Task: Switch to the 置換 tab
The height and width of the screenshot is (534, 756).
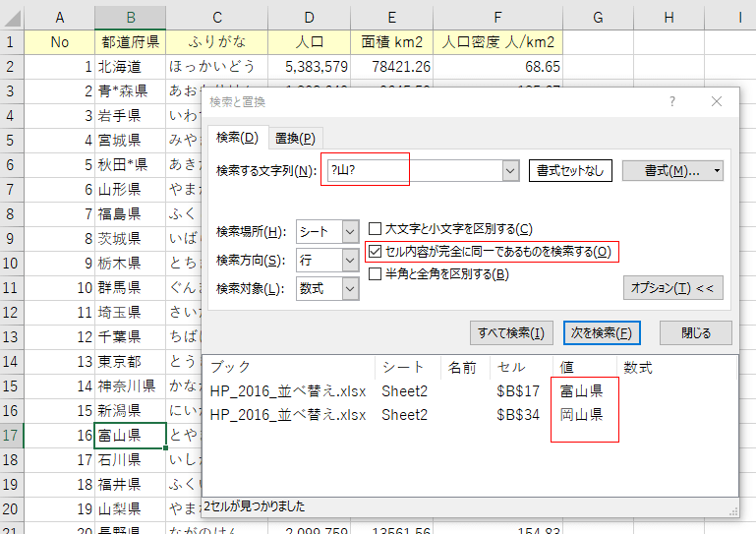Action: point(295,139)
